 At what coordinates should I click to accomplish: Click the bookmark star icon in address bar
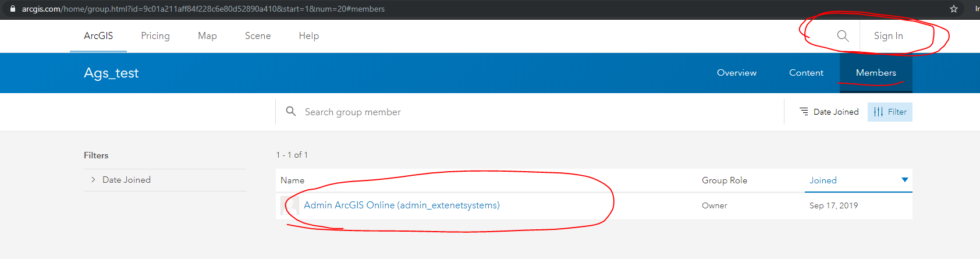954,9
